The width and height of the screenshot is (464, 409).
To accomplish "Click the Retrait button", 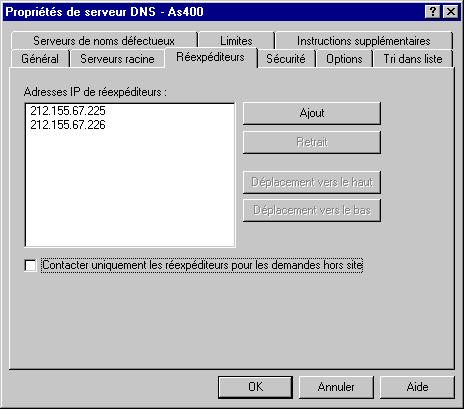I will (x=312, y=142).
